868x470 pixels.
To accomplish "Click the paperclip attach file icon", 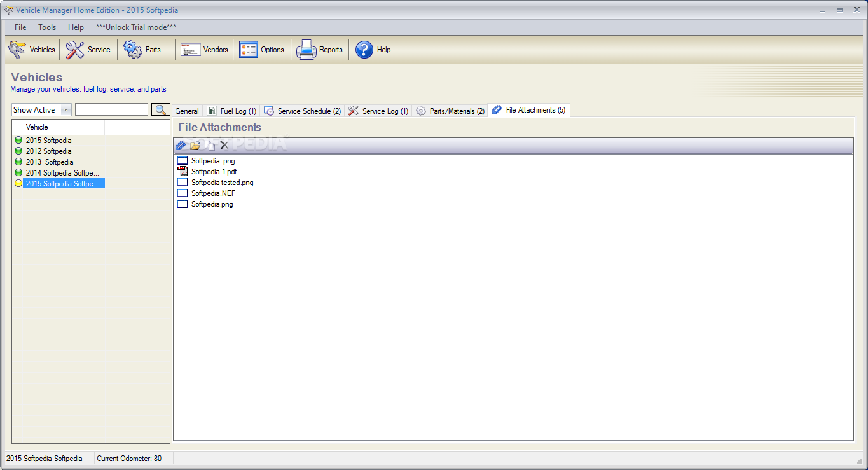I will [181, 146].
